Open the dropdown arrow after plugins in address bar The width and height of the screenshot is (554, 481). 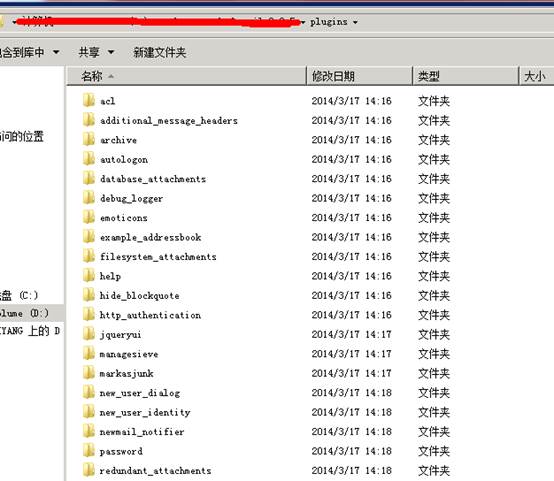[355, 22]
